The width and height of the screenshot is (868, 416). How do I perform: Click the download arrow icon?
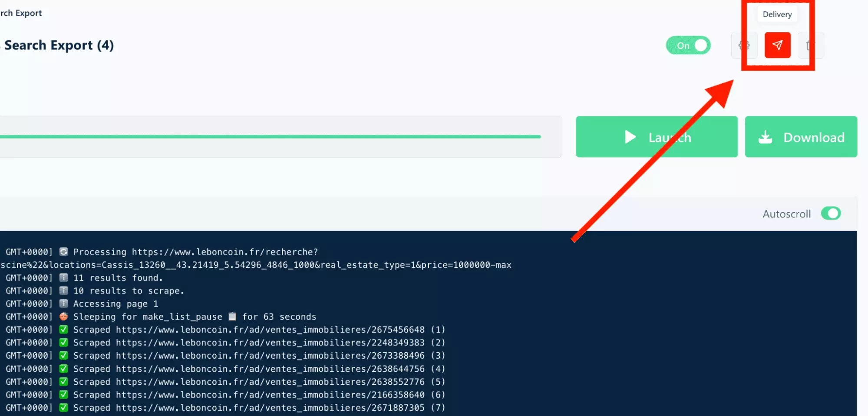(765, 137)
